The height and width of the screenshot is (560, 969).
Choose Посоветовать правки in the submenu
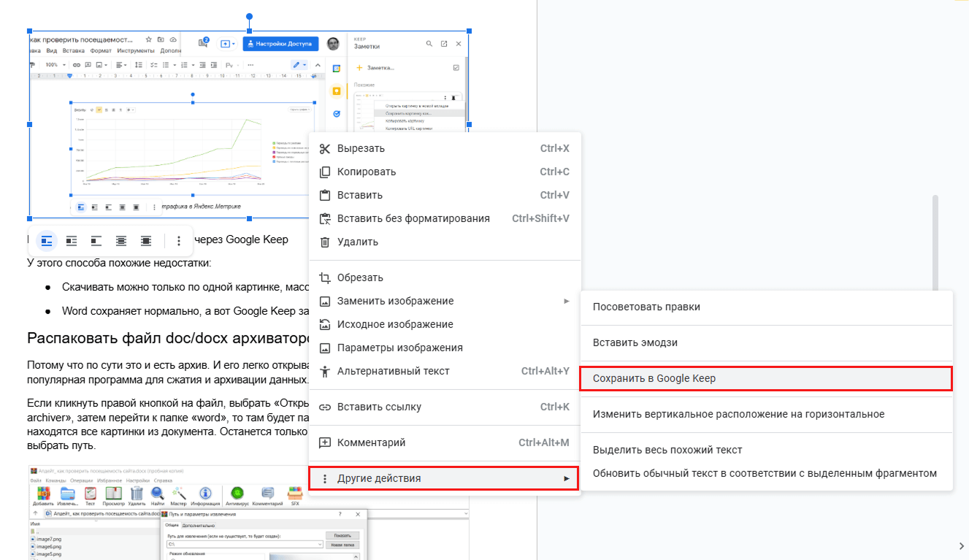tap(767, 307)
